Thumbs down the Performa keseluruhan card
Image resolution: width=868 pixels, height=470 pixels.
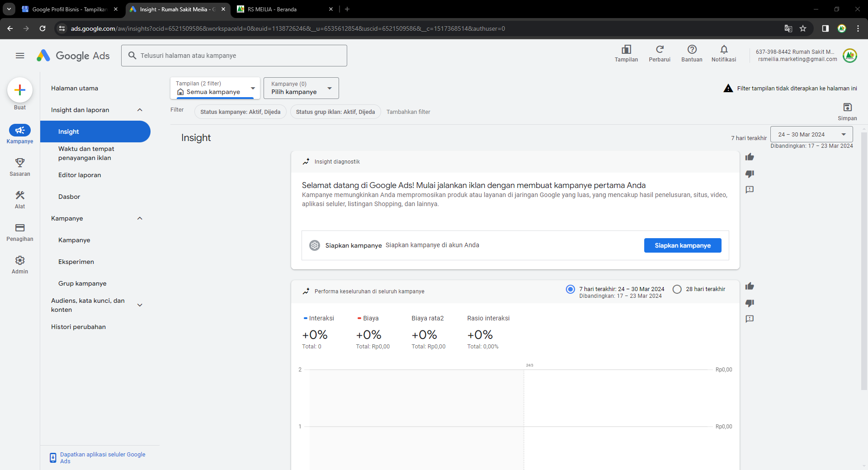click(750, 303)
